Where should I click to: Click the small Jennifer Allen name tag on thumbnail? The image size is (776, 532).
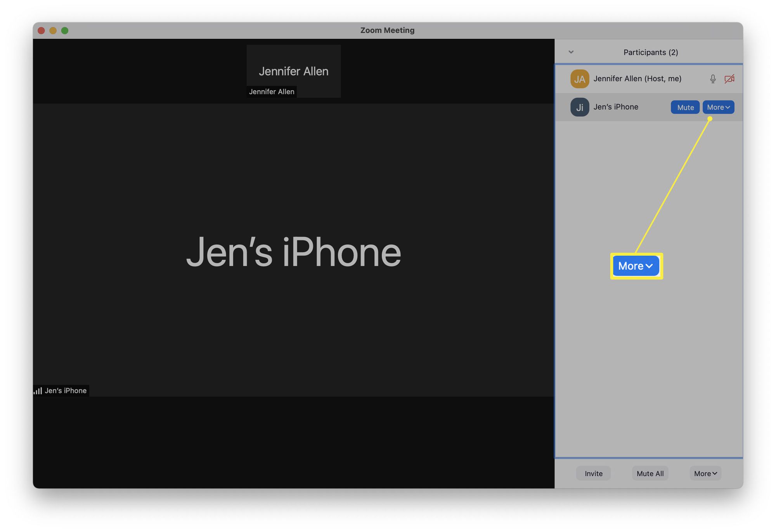click(272, 92)
